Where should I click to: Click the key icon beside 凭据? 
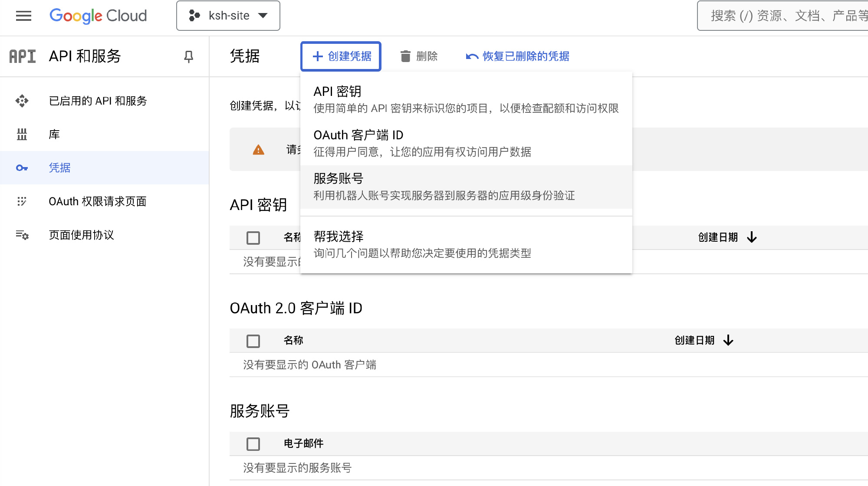pos(22,168)
